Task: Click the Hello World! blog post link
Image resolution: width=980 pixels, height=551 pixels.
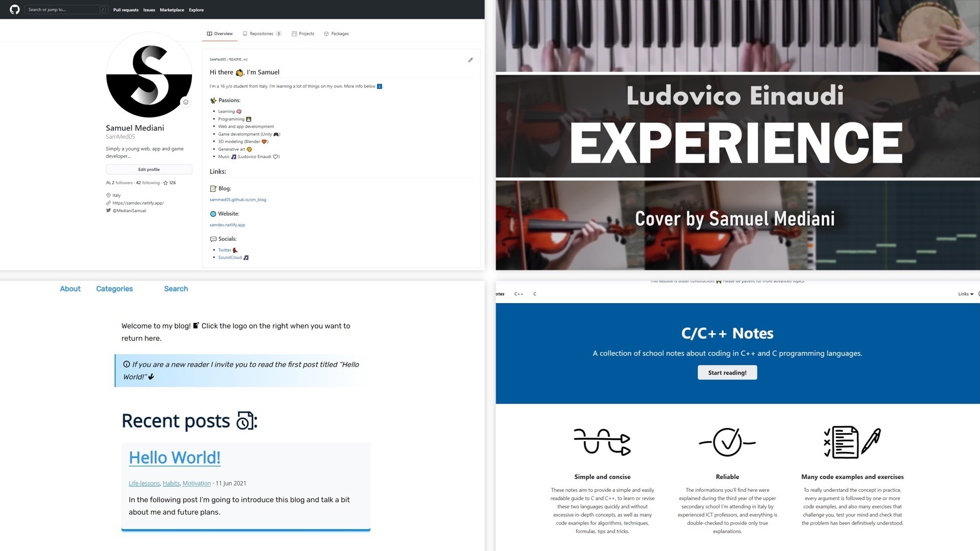Action: (x=174, y=458)
